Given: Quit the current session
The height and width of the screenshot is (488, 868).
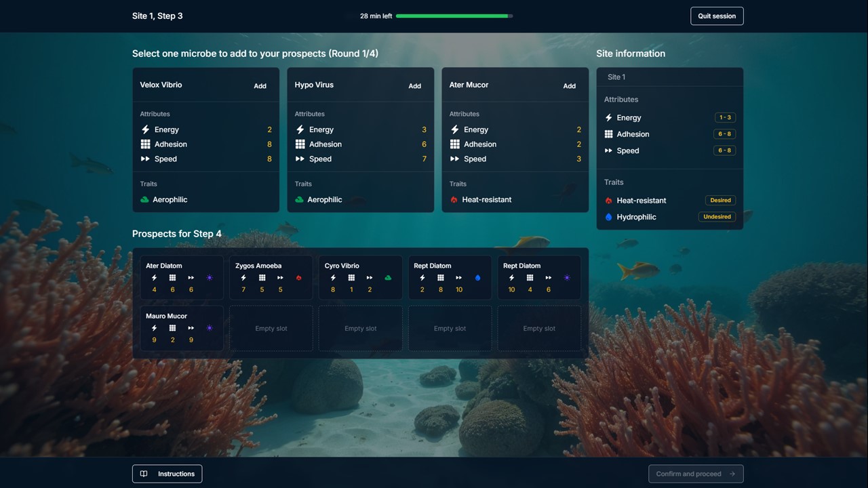Looking at the screenshot, I should [x=717, y=16].
